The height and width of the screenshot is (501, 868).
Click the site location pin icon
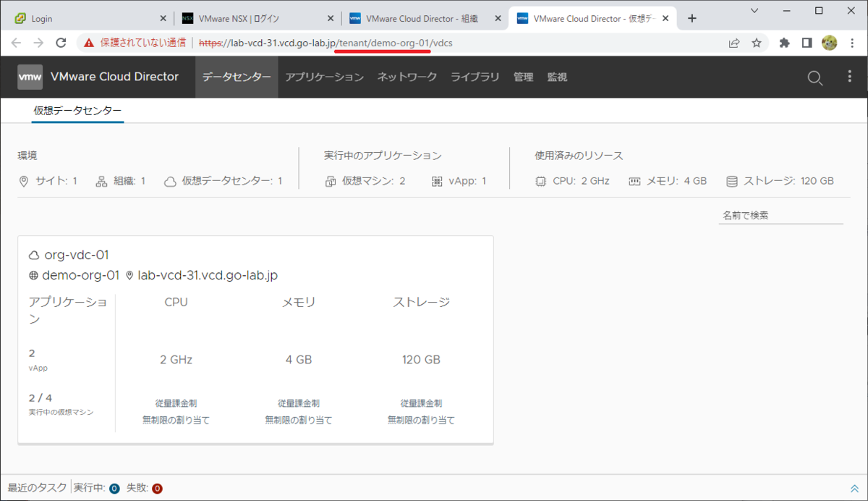coord(24,181)
